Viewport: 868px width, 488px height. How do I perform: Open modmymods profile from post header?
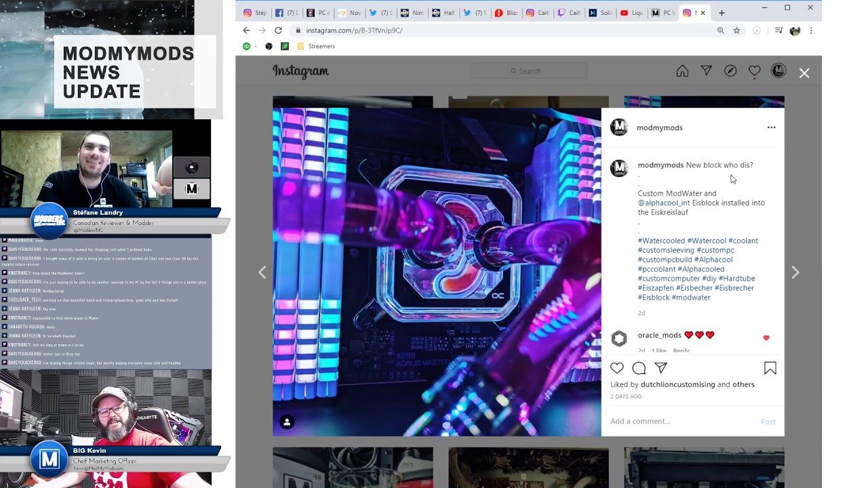(660, 127)
